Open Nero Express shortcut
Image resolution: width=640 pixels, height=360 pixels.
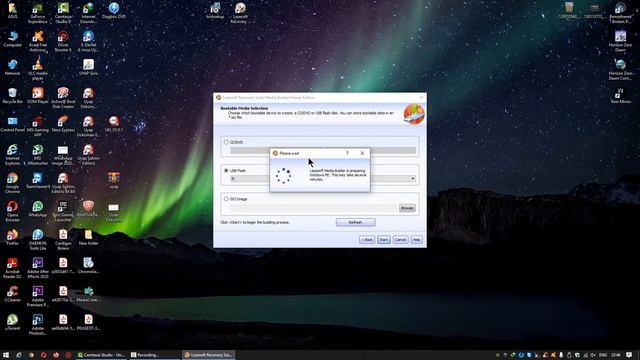(x=63, y=124)
